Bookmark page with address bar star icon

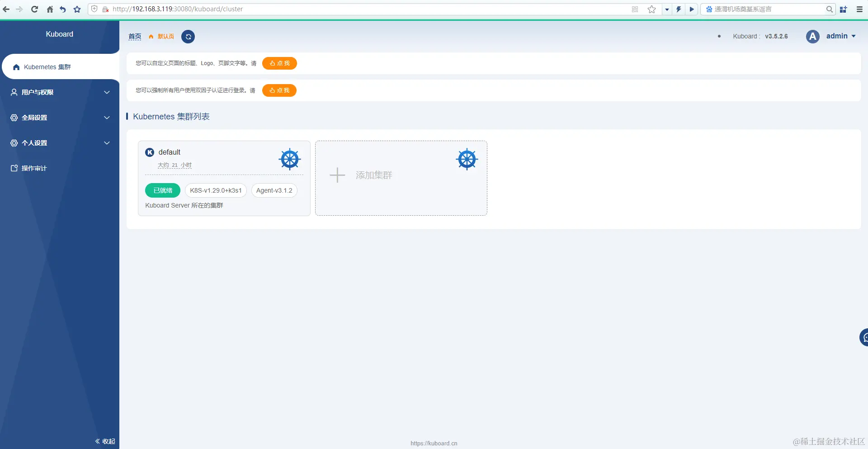651,9
